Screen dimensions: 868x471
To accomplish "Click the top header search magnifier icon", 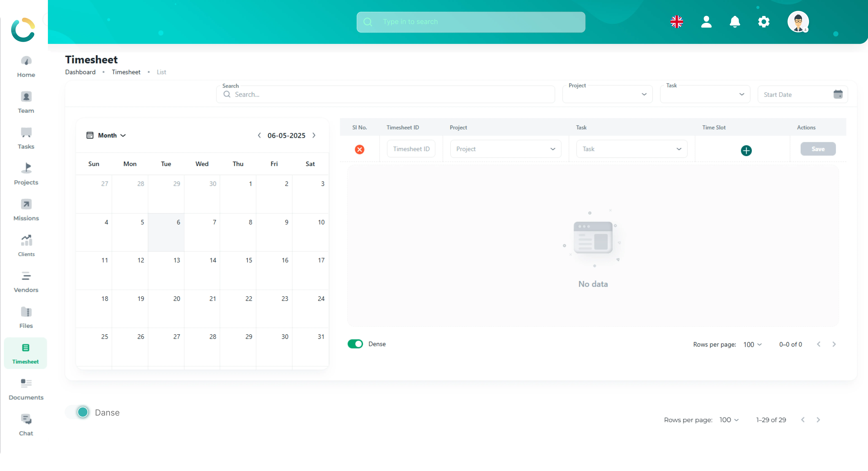I will (x=368, y=22).
